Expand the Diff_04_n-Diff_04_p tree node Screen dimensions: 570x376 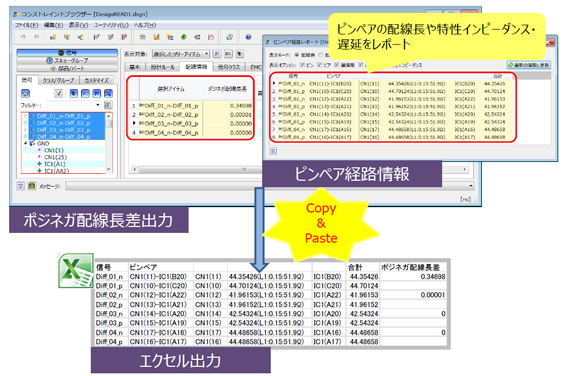point(25,137)
